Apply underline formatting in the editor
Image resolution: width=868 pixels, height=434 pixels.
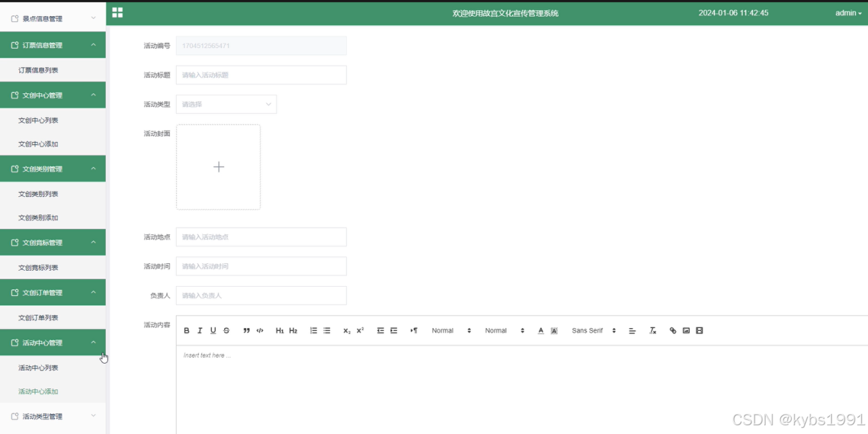213,331
